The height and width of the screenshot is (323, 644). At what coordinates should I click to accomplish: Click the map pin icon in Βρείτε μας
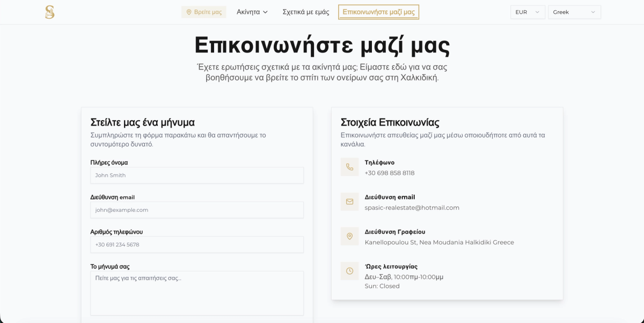pyautogui.click(x=189, y=12)
